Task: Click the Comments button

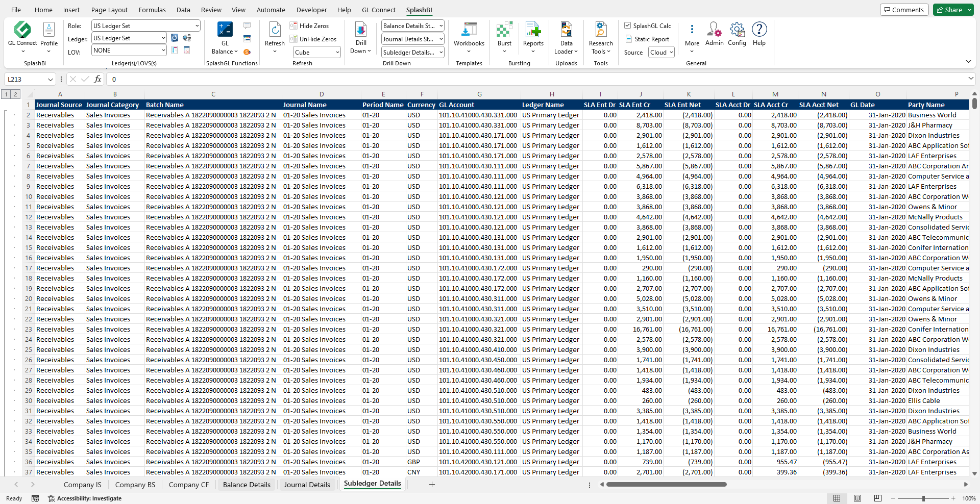Action: 904,10
